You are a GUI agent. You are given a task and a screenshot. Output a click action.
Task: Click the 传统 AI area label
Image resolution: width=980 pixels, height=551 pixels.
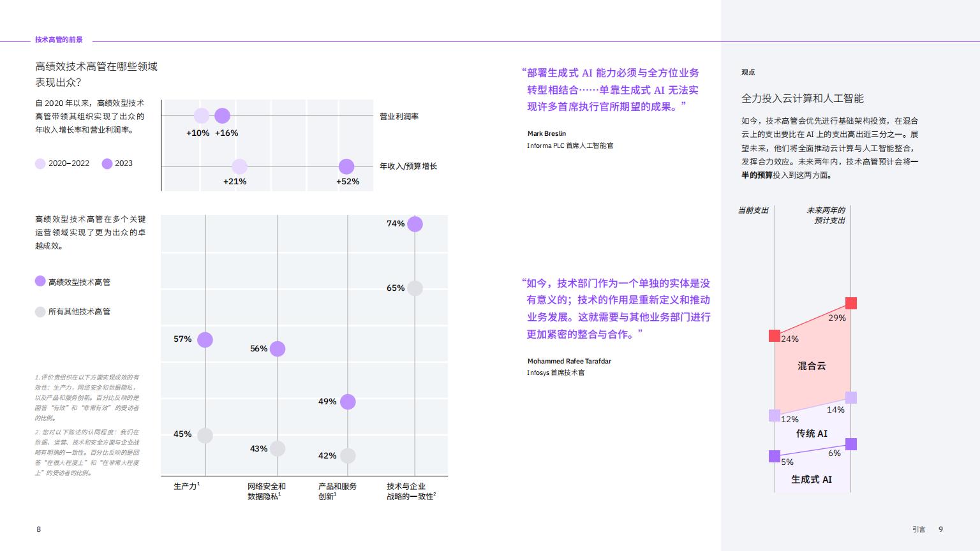coord(812,434)
